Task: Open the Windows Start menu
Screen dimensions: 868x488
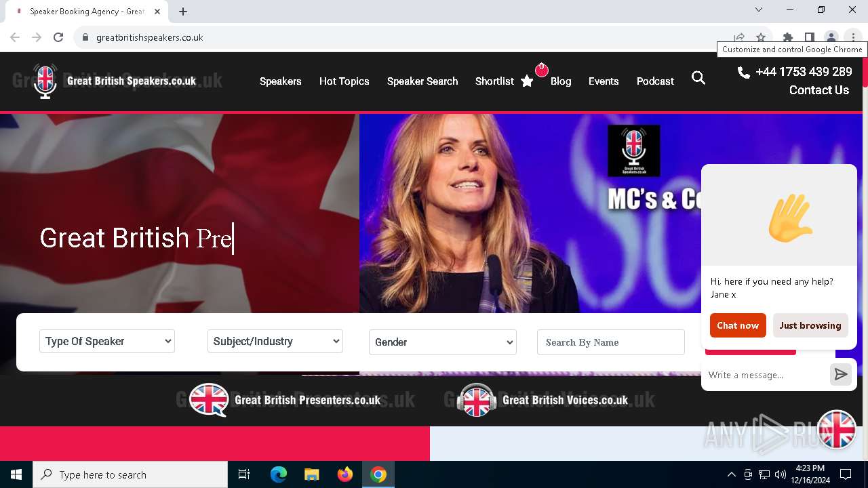Action: point(16,474)
